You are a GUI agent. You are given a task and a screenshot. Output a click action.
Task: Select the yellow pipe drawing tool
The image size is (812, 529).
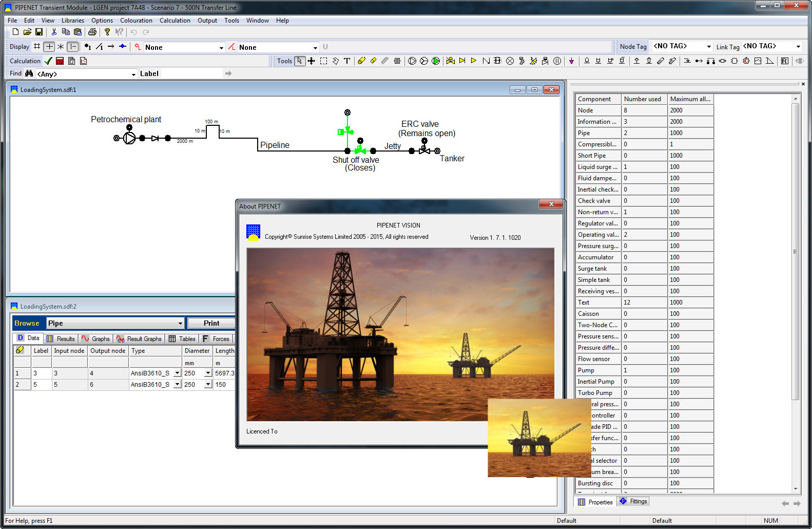(361, 61)
